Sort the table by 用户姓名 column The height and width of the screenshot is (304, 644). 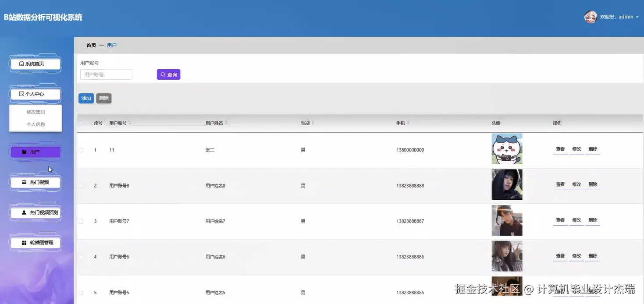click(226, 123)
